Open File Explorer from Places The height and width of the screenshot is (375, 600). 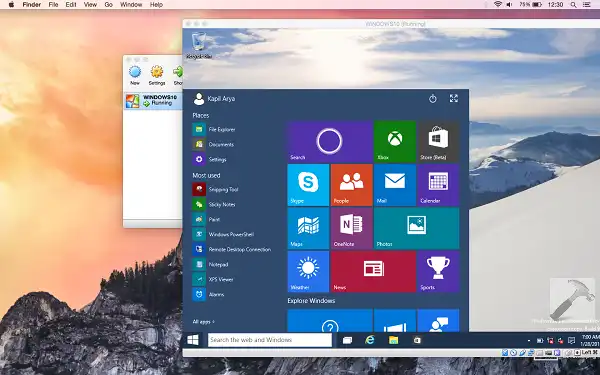[214, 129]
